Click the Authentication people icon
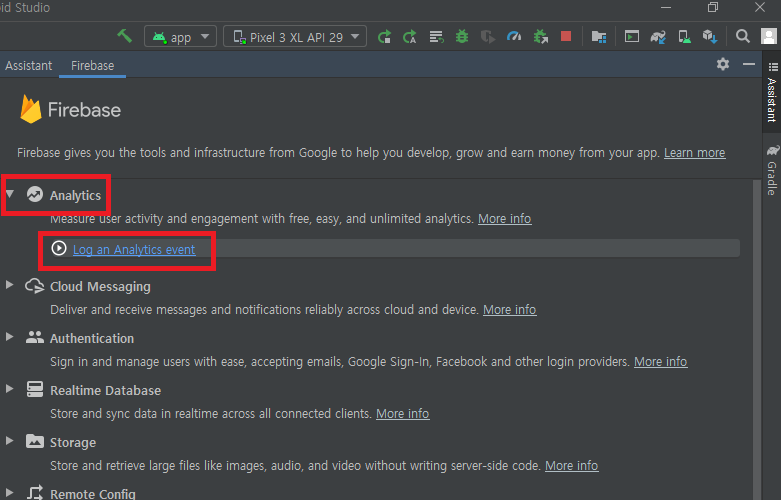Image resolution: width=781 pixels, height=500 pixels. pyautogui.click(x=35, y=337)
